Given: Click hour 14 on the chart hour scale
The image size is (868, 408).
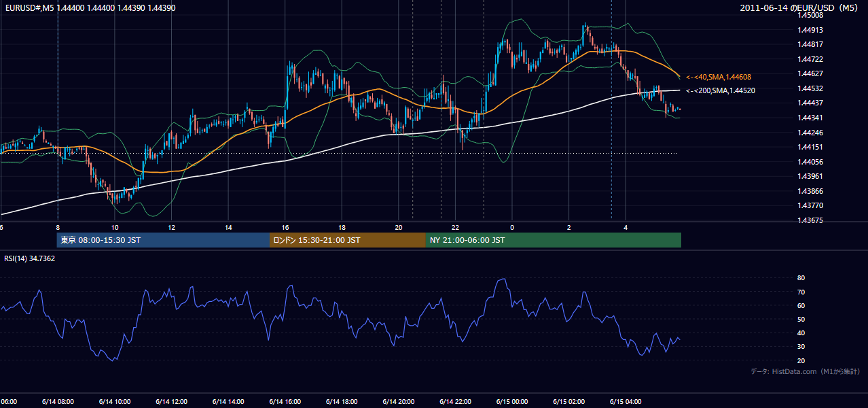Looking at the screenshot, I should [x=228, y=227].
